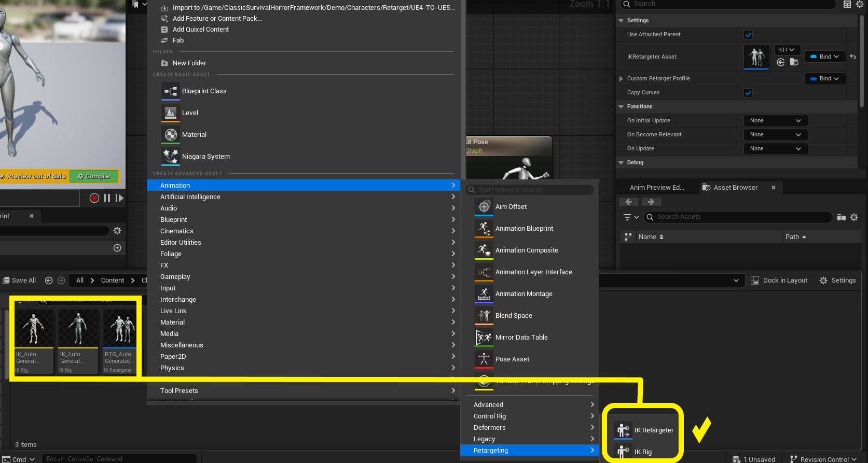
Task: Collapse the Functions section
Action: (621, 107)
